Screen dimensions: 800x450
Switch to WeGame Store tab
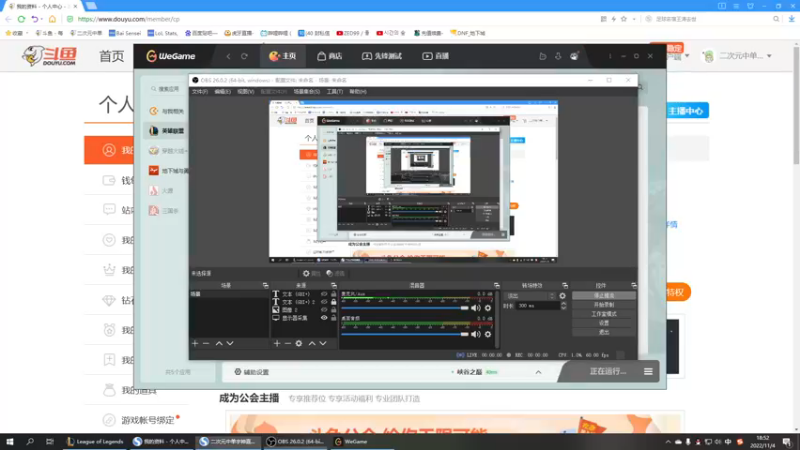coord(330,56)
